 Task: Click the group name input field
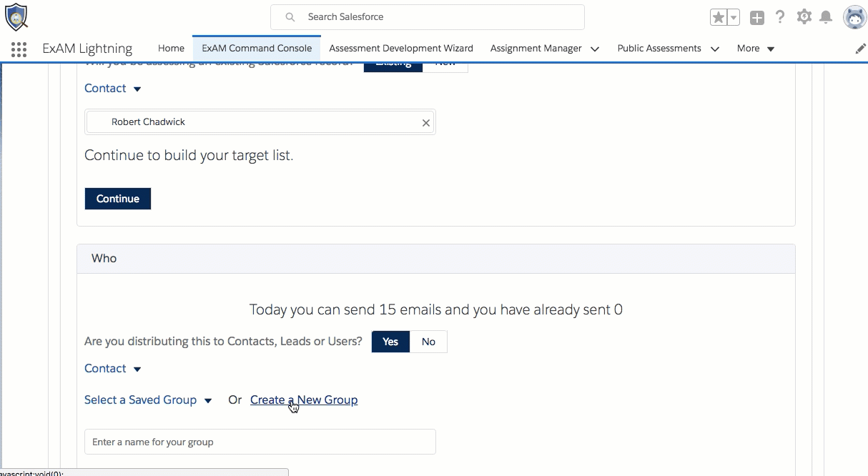[x=260, y=442]
